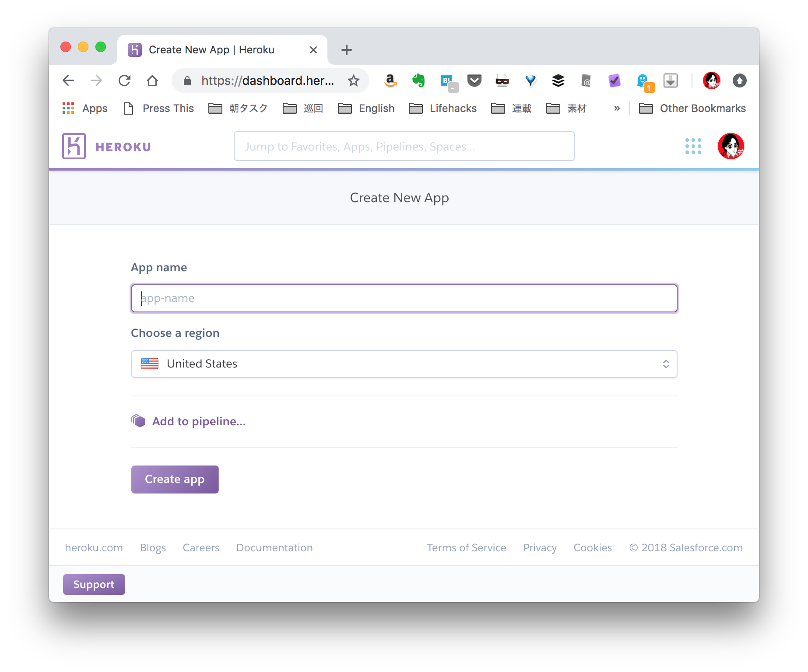Select the Create New App | Heroku tab
The height and width of the screenshot is (672, 808).
(222, 50)
